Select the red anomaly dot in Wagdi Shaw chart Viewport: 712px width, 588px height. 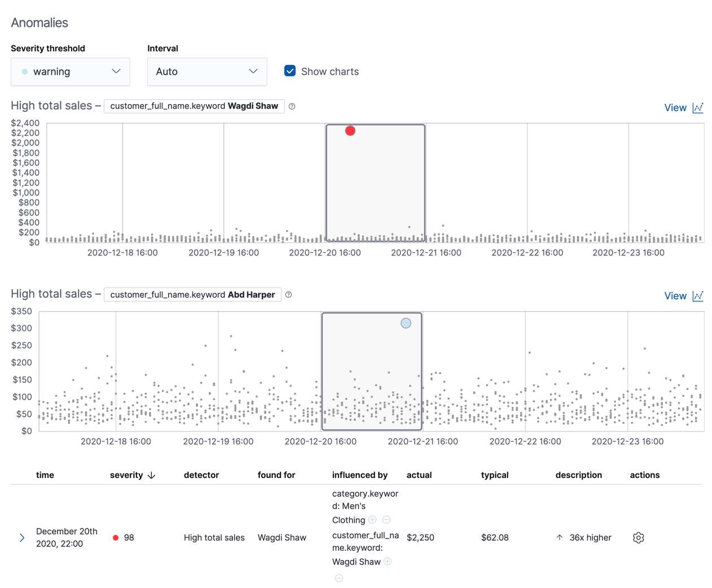350,130
